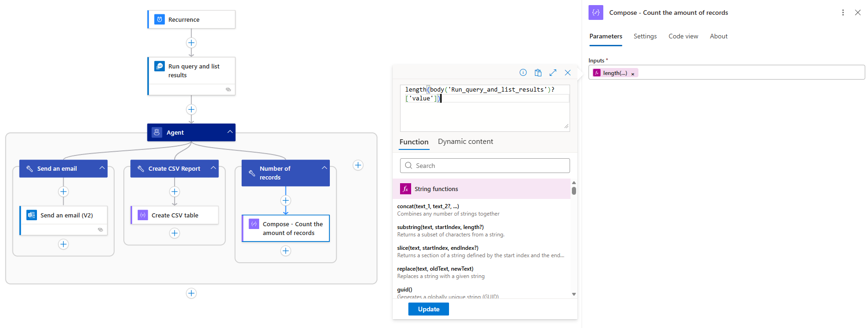868x328 pixels.
Task: Open the Settings tab
Action: [x=645, y=36]
